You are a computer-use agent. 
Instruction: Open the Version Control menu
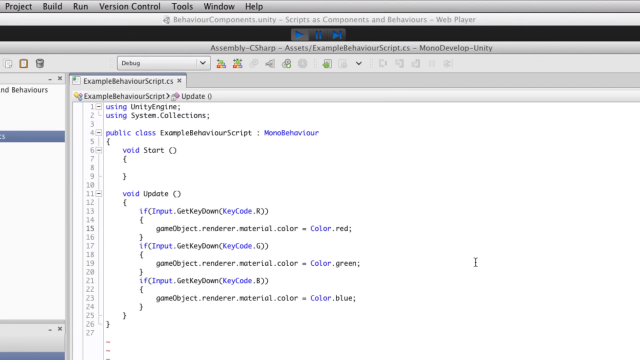(x=129, y=7)
